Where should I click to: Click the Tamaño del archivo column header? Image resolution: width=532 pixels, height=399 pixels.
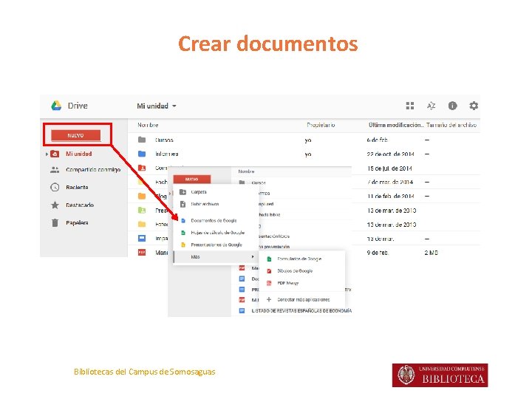tap(451, 125)
